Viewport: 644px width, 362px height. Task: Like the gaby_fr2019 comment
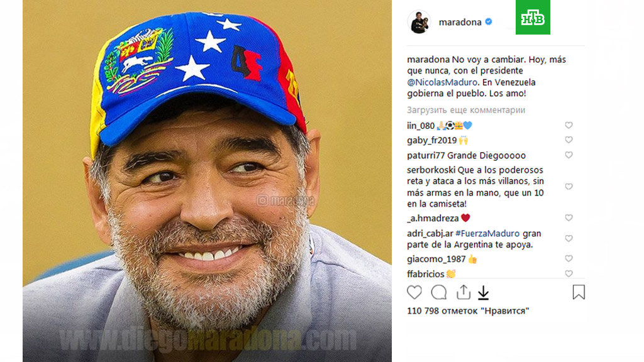569,140
